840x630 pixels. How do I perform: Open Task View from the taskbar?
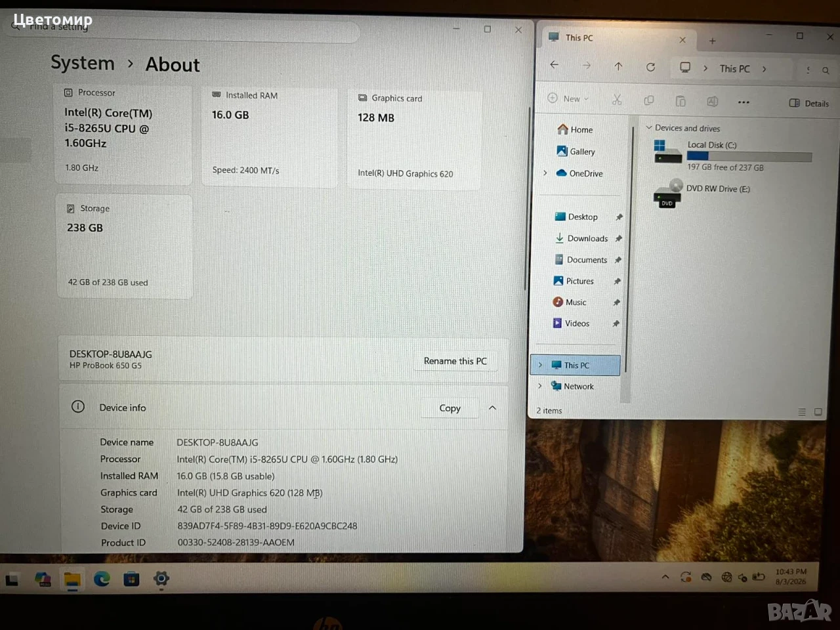click(12, 579)
